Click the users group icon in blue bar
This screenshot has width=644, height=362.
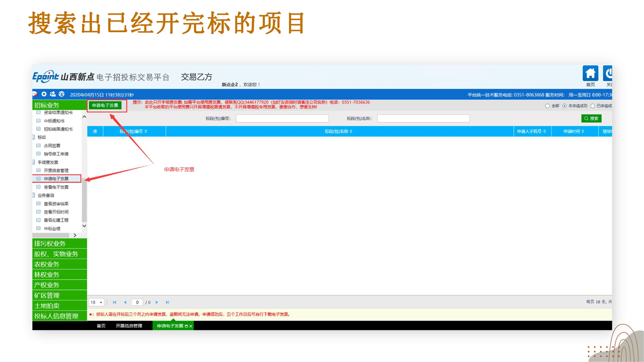(x=52, y=94)
